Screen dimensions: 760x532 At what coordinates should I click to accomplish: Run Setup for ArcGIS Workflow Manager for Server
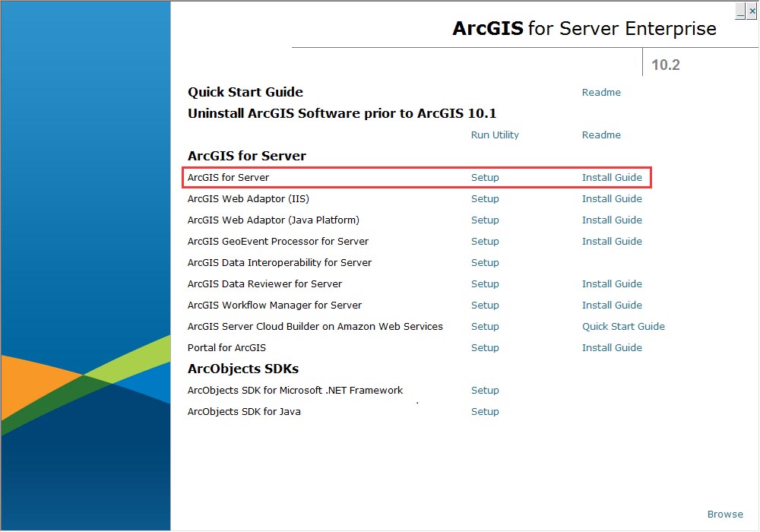pyautogui.click(x=485, y=306)
